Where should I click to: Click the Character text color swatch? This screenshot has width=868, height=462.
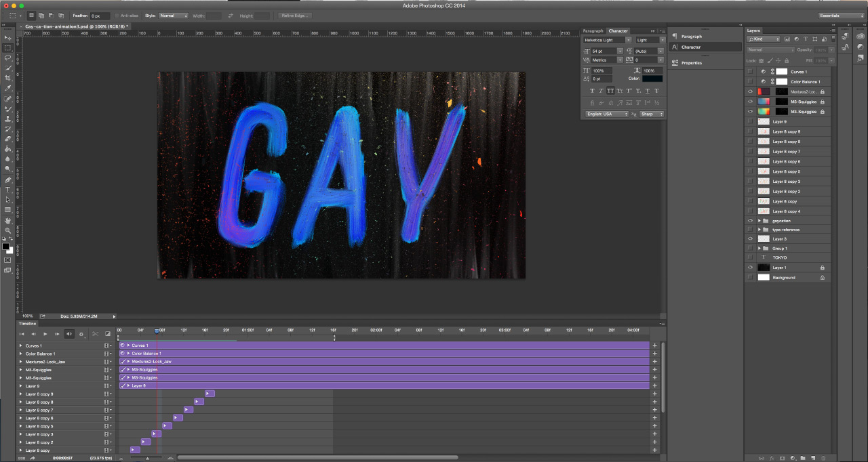coord(652,79)
